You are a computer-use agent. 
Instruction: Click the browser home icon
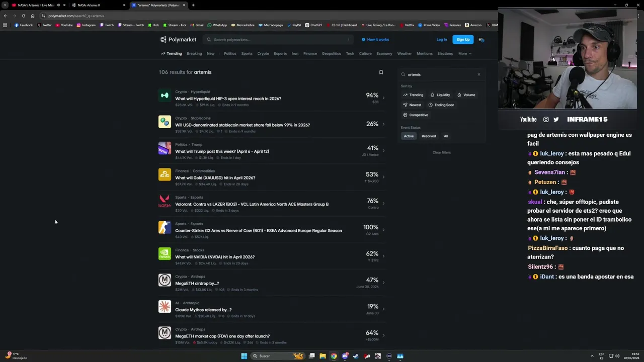coord(33,16)
